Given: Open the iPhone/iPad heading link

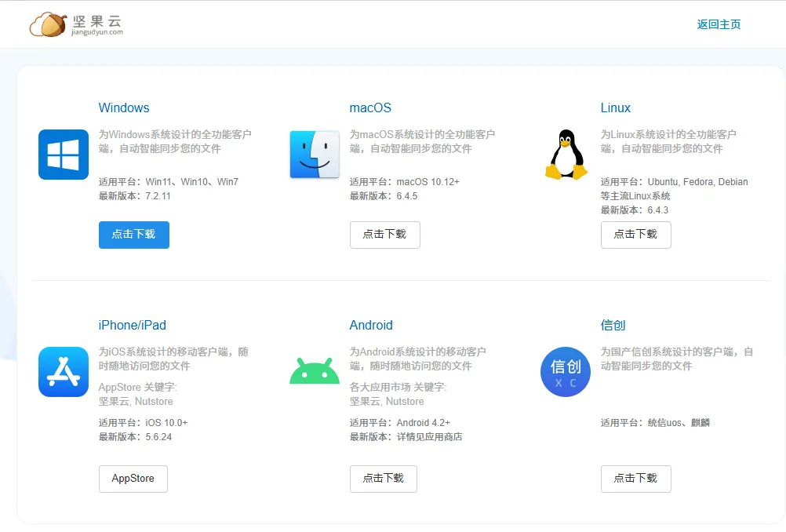Looking at the screenshot, I should [133, 325].
